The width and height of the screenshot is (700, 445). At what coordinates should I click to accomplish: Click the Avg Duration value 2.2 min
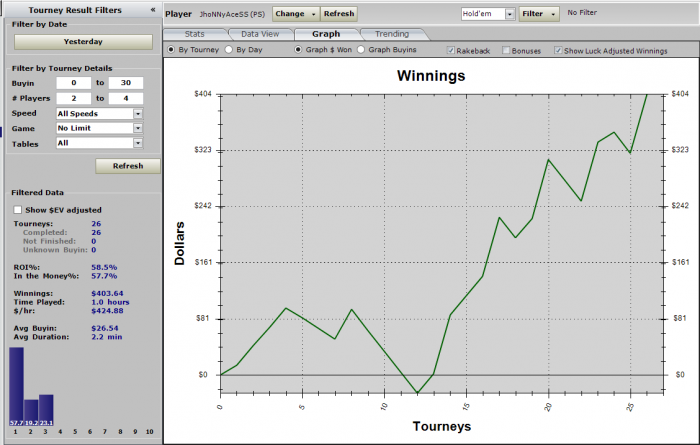[107, 337]
